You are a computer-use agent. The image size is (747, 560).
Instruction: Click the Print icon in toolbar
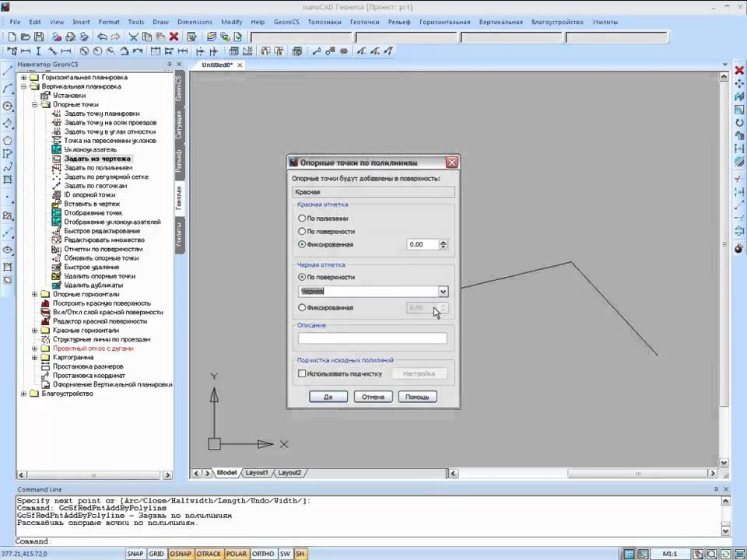point(71,37)
